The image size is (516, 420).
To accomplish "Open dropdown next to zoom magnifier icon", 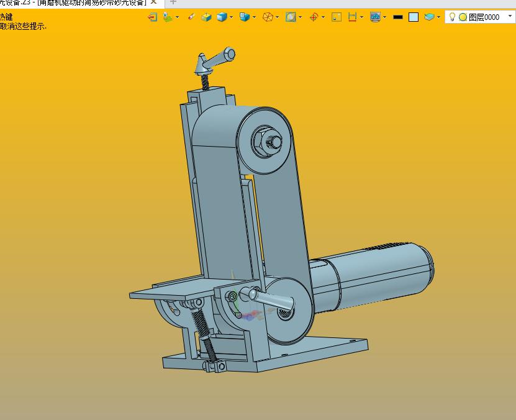I will (300, 17).
